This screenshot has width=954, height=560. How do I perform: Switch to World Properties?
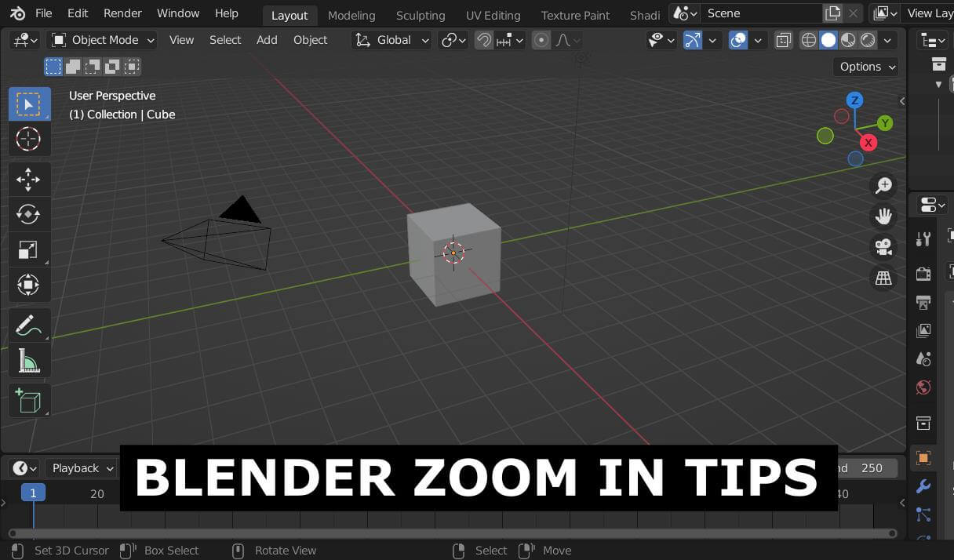(923, 387)
